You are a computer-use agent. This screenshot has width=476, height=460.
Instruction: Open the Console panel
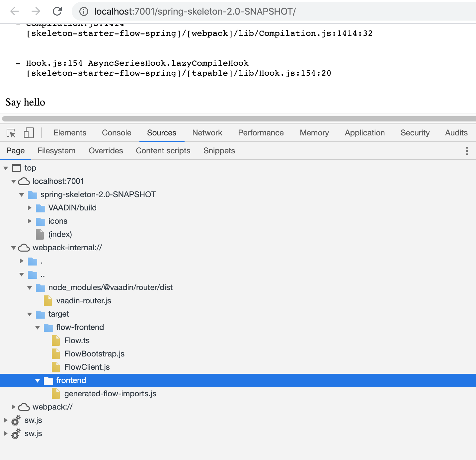click(116, 132)
